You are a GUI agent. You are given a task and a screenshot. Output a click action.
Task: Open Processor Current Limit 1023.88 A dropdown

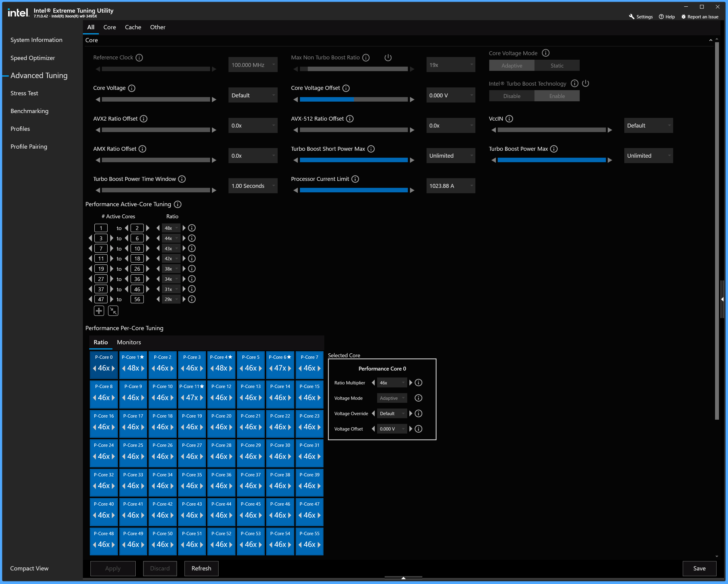[451, 186]
